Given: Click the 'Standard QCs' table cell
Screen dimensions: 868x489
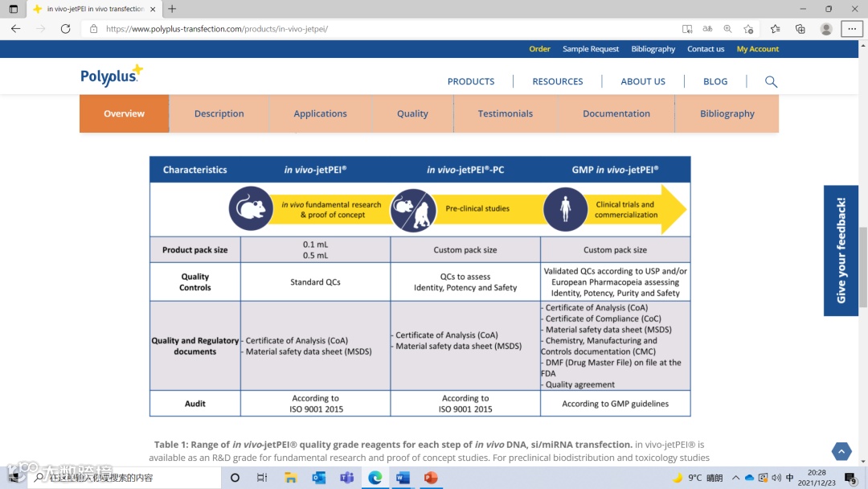Looking at the screenshot, I should pos(316,281).
